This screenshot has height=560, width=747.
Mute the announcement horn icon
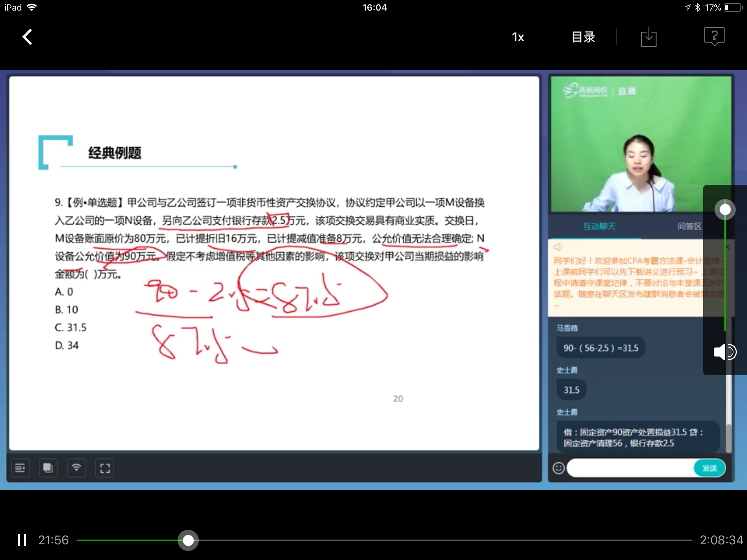(559, 246)
